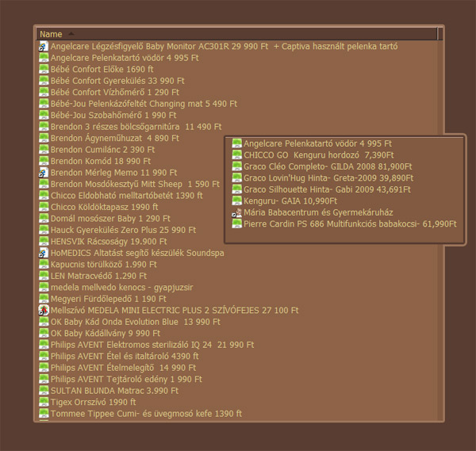Select Bébé Confort Gyerekülés 33 990 Ft

117,81
